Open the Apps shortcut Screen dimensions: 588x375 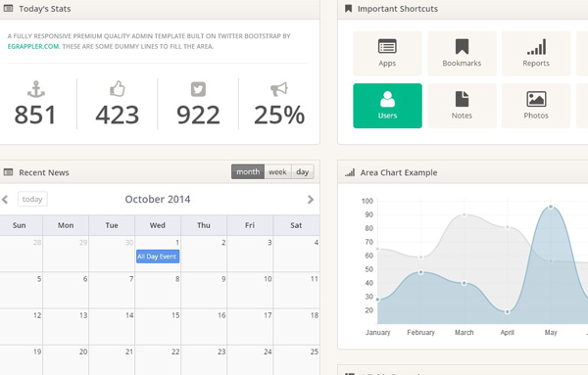pos(387,54)
